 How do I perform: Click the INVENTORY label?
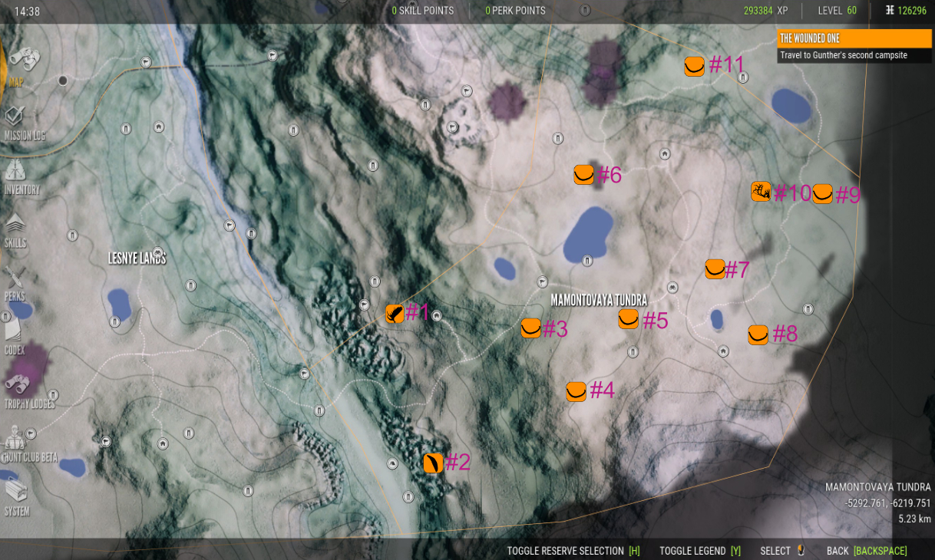coord(21,189)
